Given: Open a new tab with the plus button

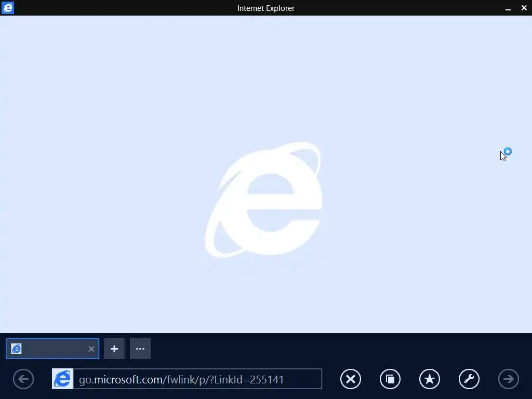Looking at the screenshot, I should coord(114,349).
